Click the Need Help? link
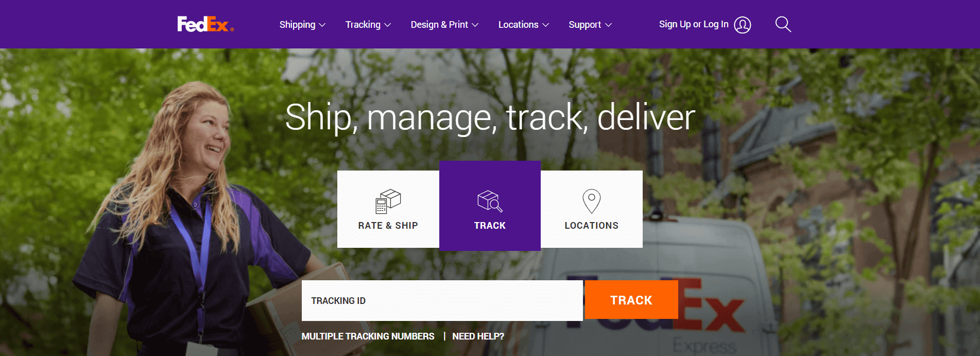Screen dimensions: 980x356 click(478, 336)
